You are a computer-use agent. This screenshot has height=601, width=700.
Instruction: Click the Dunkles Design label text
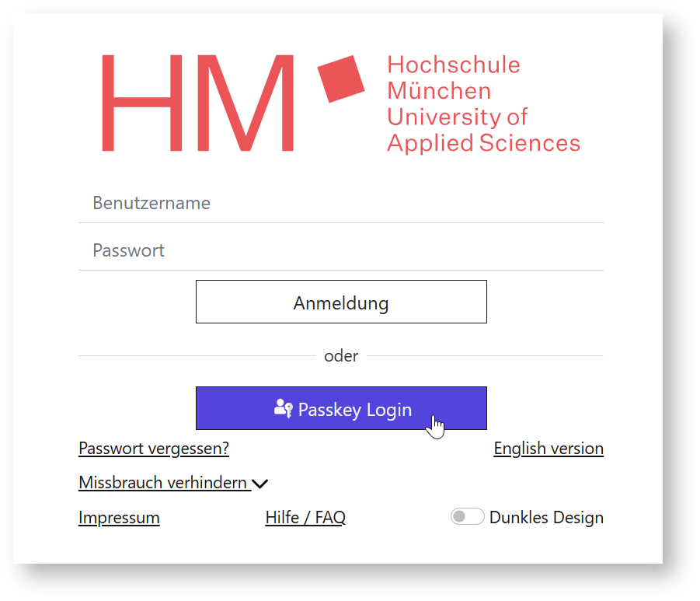coord(546,518)
